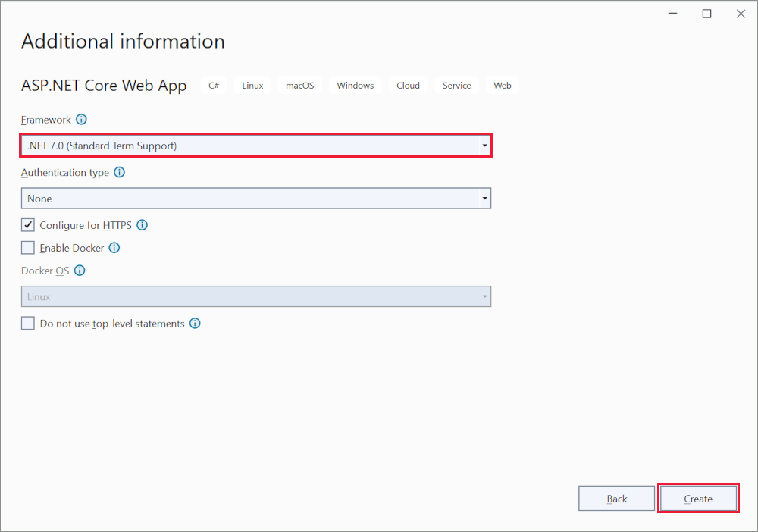Maximize the Additional information window
Screen dimensions: 758x532
click(706, 14)
